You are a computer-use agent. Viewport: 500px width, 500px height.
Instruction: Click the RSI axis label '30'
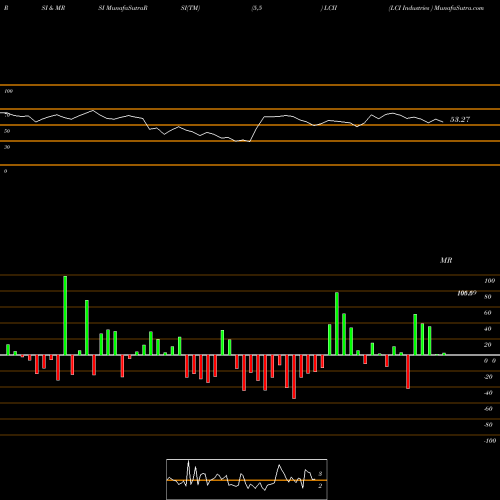point(7,147)
